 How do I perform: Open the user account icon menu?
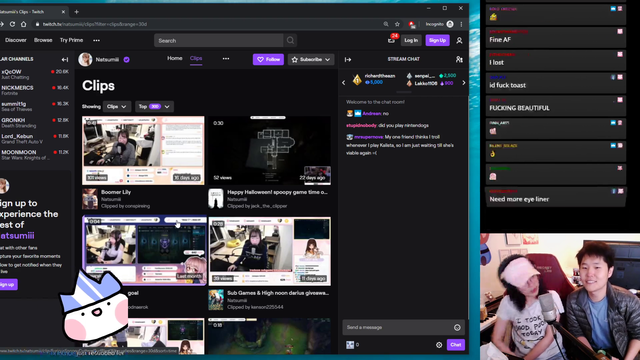(459, 40)
